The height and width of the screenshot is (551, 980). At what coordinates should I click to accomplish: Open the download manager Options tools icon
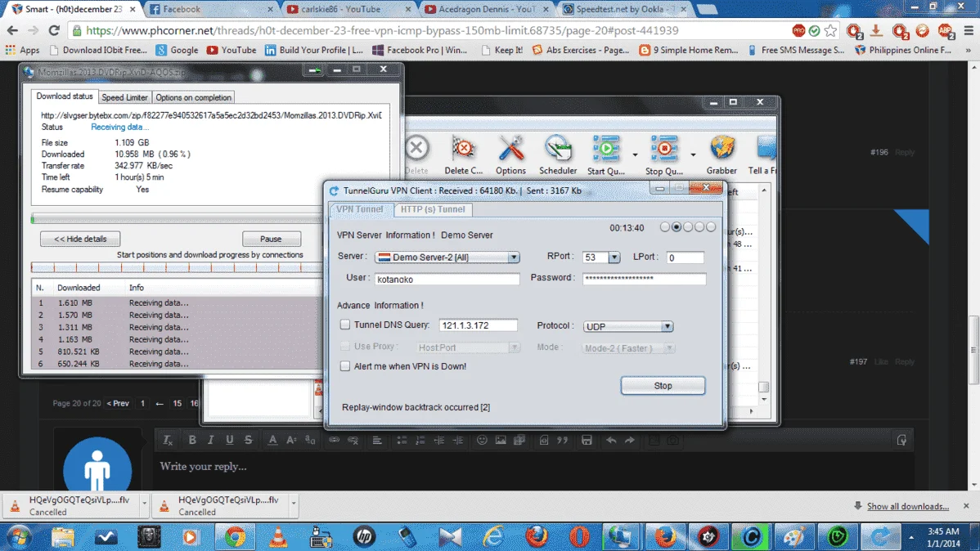(x=510, y=150)
